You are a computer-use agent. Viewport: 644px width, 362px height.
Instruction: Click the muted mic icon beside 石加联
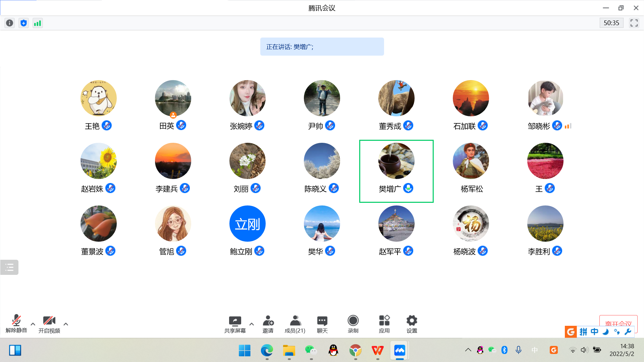[483, 126]
